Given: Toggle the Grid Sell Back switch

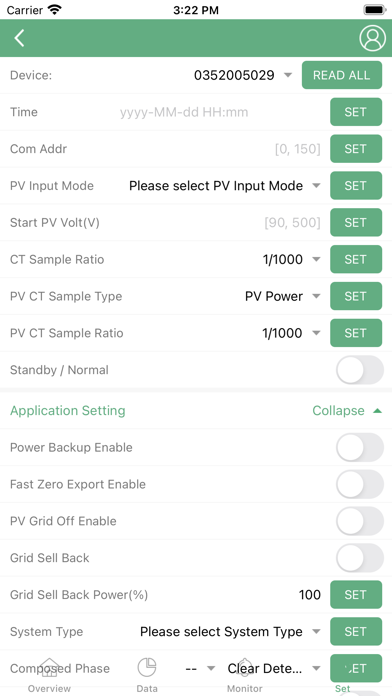Looking at the screenshot, I should click(x=360, y=558).
